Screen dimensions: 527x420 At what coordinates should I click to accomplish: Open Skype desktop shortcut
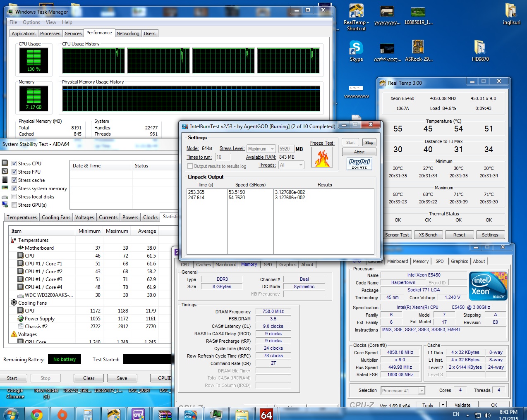pyautogui.click(x=356, y=48)
